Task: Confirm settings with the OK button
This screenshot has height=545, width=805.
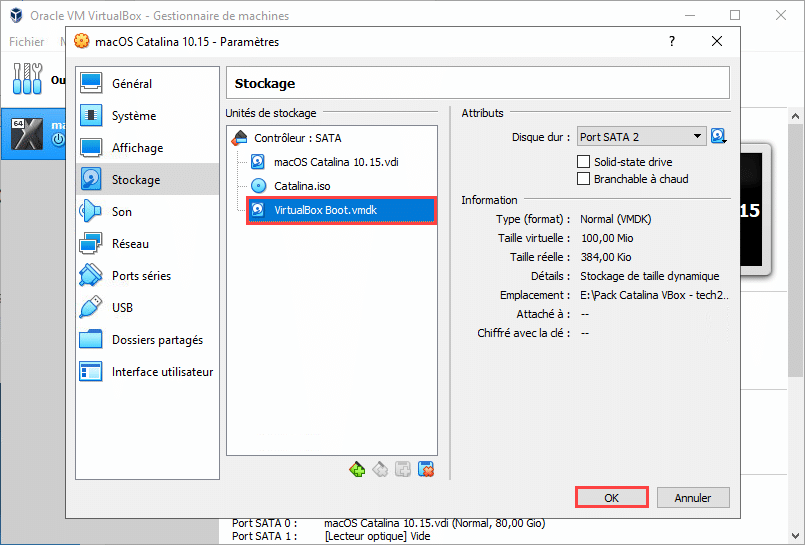Action: (611, 498)
